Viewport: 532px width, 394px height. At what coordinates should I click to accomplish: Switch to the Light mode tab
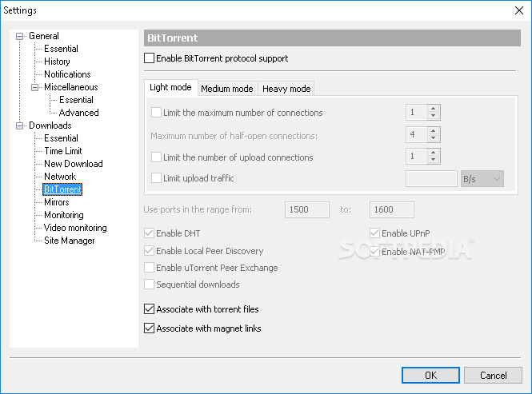coord(170,87)
